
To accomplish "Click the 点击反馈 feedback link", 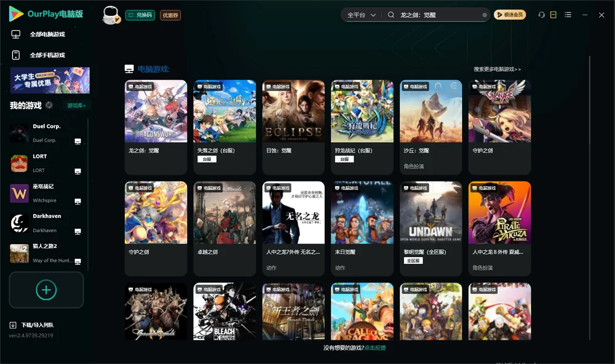I will (375, 348).
